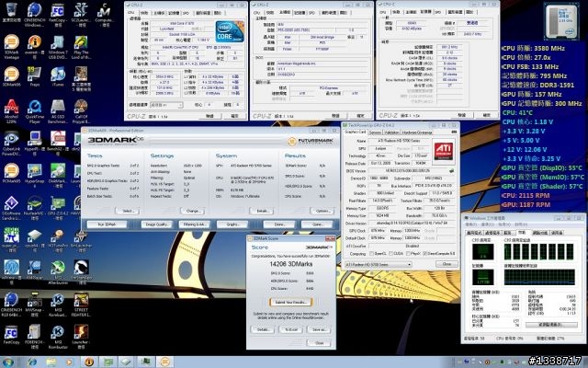This screenshot has width=588, height=368.
Task: Click the Graphs... button in 3DMark06
Action: [232, 224]
